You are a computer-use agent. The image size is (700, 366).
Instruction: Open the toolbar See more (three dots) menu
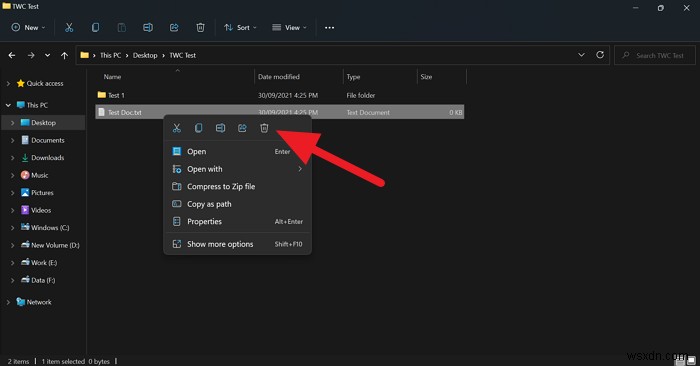pos(329,28)
